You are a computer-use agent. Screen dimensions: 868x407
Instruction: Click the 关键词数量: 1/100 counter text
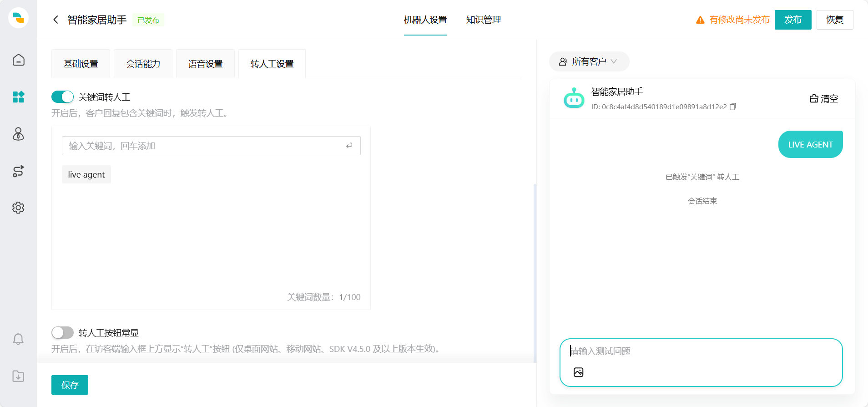(324, 297)
